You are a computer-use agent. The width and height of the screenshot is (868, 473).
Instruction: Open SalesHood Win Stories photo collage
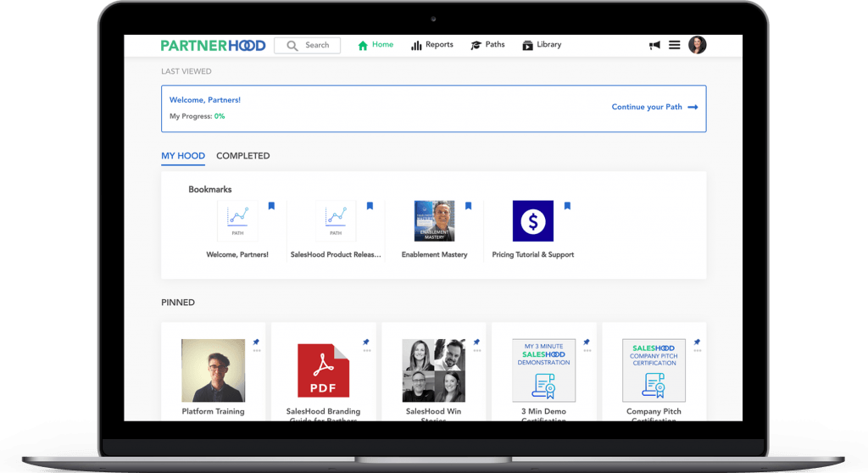[433, 370]
